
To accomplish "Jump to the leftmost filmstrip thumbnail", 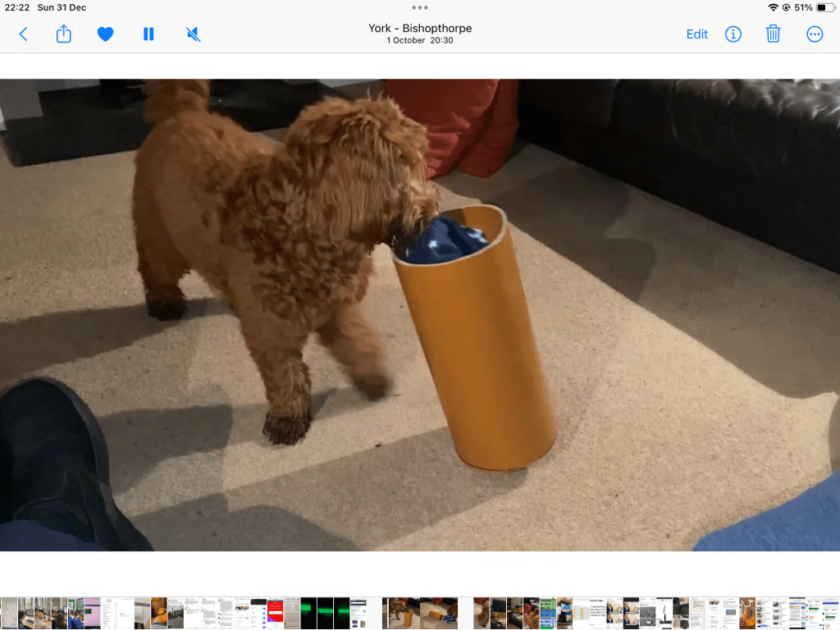I will [x=8, y=613].
